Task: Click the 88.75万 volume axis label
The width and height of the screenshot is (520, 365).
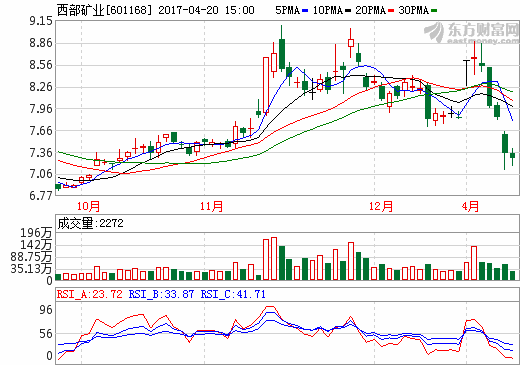Action: click(x=31, y=257)
